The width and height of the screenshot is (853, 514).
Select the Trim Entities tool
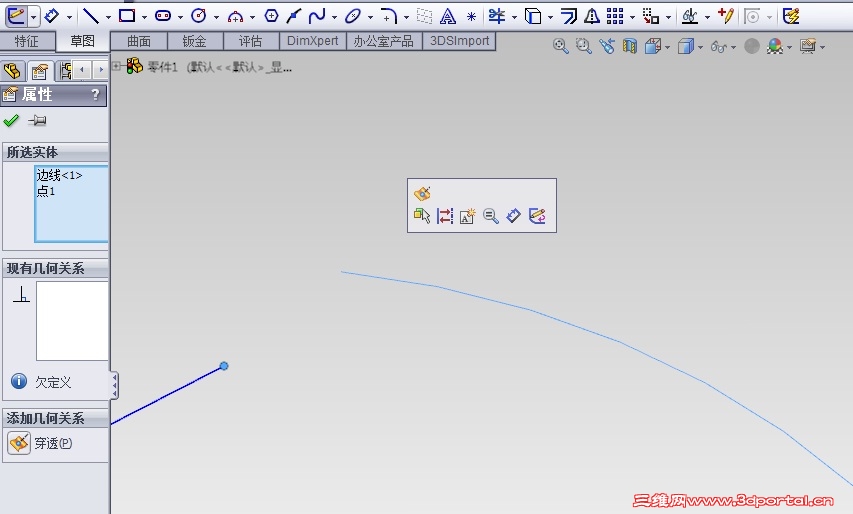[x=497, y=16]
